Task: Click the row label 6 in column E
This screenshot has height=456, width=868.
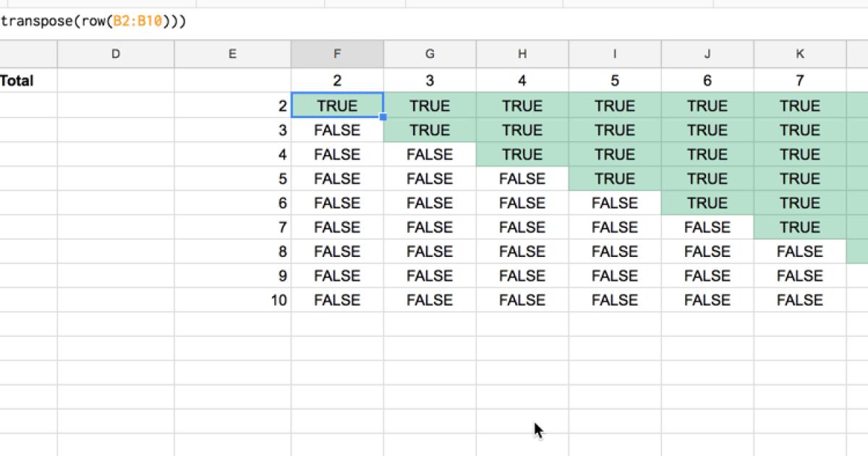Action: click(x=282, y=203)
